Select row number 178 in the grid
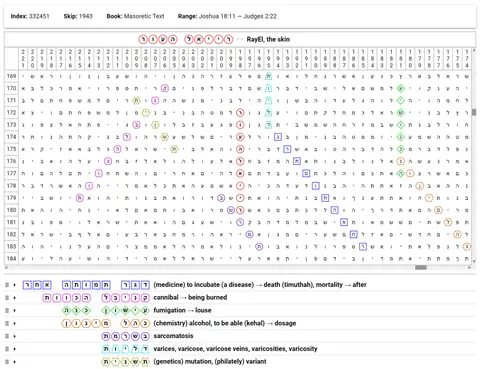The height and width of the screenshot is (369, 480). 11,186
